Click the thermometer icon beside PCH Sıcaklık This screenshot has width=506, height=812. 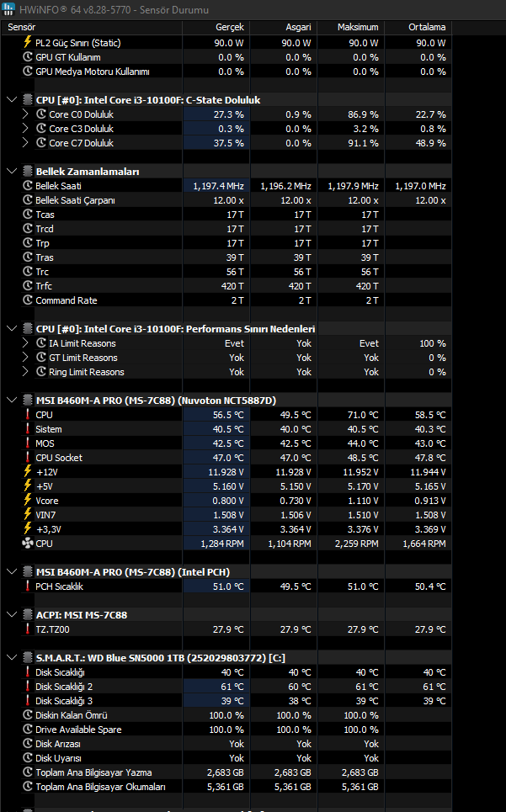click(28, 586)
